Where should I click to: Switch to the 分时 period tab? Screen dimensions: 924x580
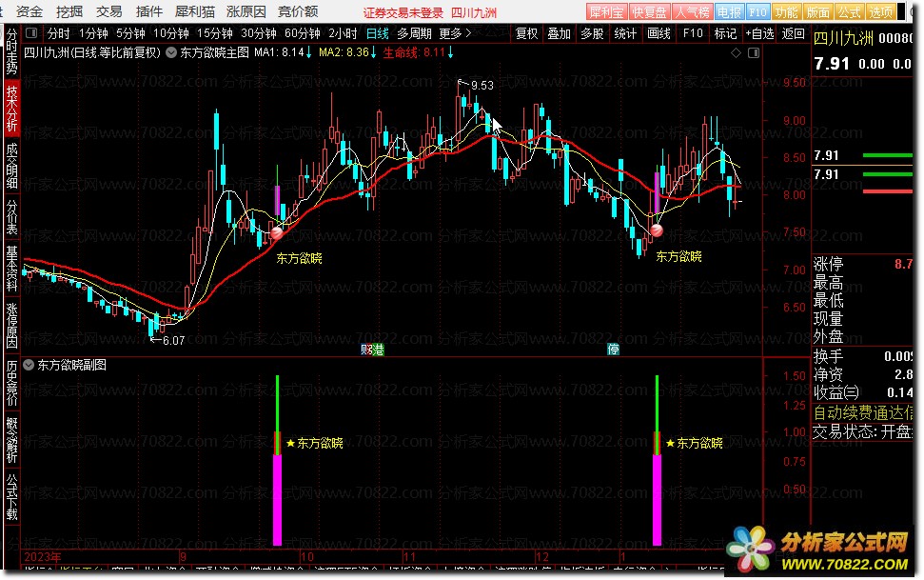(58, 33)
